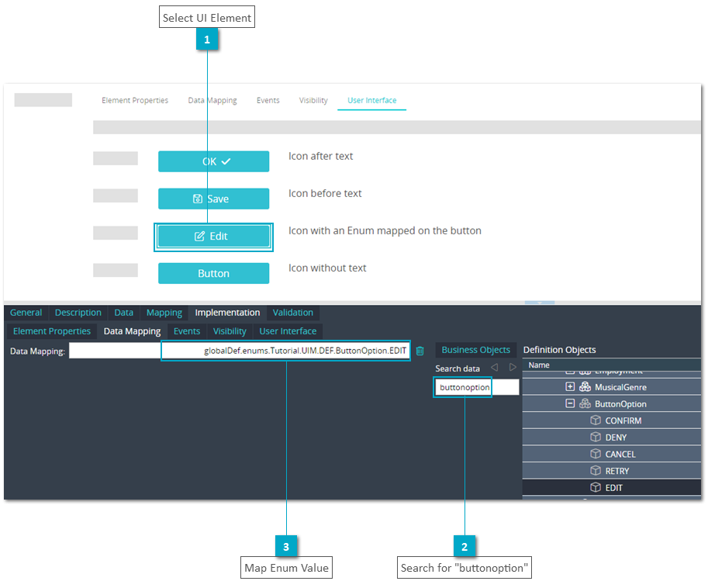Open the Description tab
The height and width of the screenshot is (588, 708).
point(78,313)
